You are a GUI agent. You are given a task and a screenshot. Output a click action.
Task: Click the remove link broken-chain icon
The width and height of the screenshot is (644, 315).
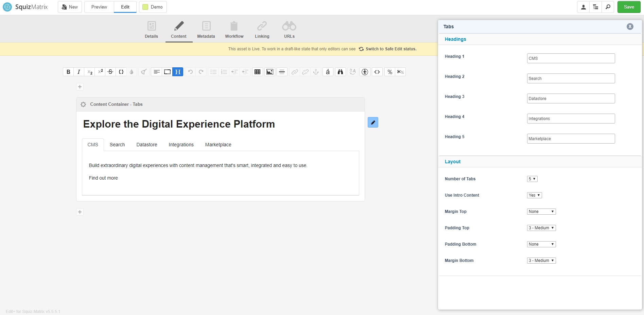point(305,72)
